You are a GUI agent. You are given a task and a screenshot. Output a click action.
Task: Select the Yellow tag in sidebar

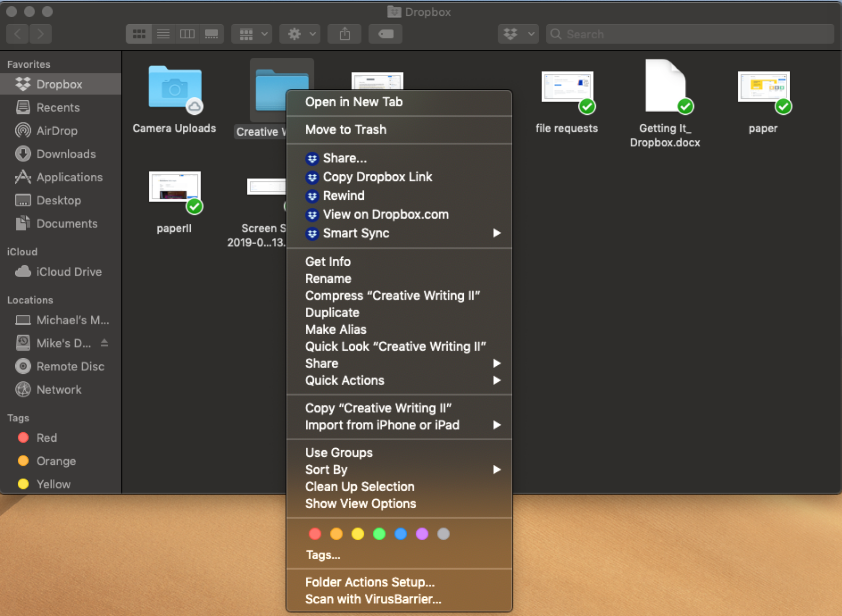[61, 484]
